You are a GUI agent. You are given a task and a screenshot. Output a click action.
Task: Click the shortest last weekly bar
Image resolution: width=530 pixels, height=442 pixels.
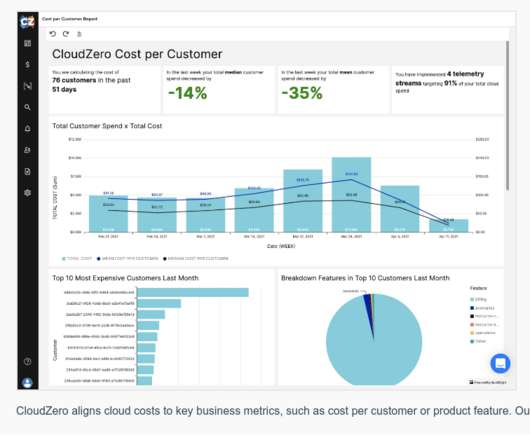[x=449, y=226]
